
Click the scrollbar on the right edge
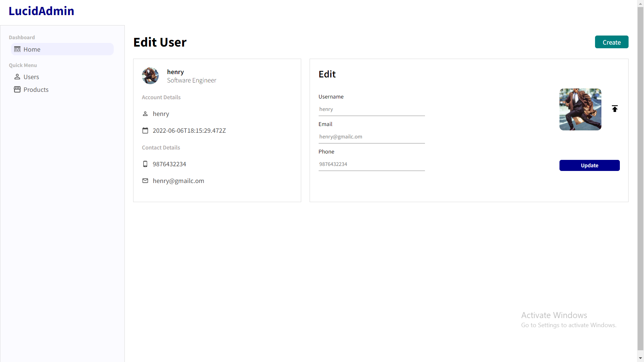(640, 181)
